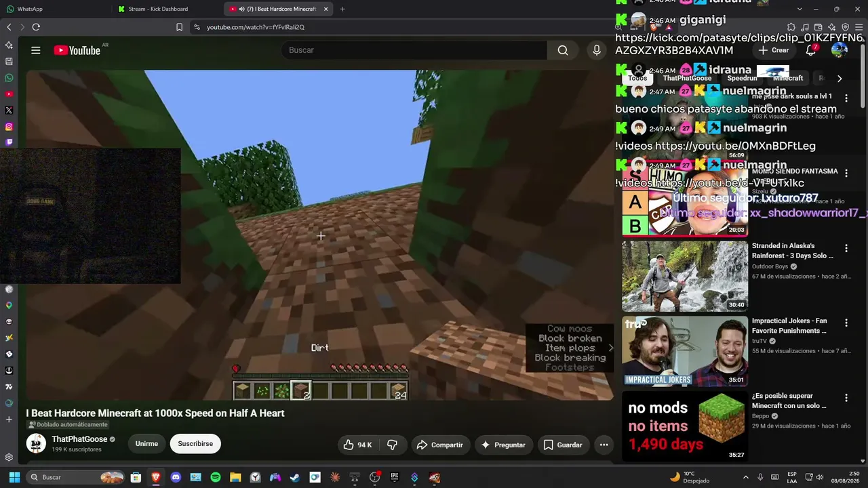The image size is (868, 488).
Task: Save the video with Guardar
Action: pyautogui.click(x=563, y=445)
